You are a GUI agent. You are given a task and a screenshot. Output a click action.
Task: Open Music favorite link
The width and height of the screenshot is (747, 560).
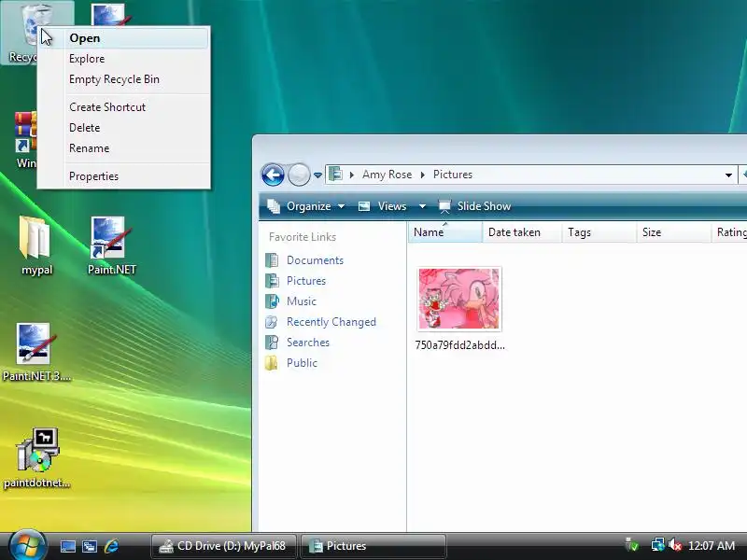pos(302,301)
